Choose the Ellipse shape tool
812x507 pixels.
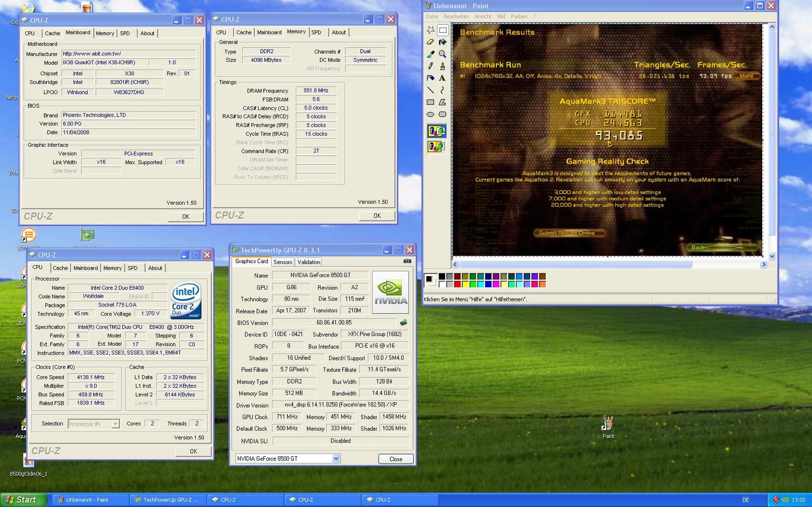pos(430,115)
